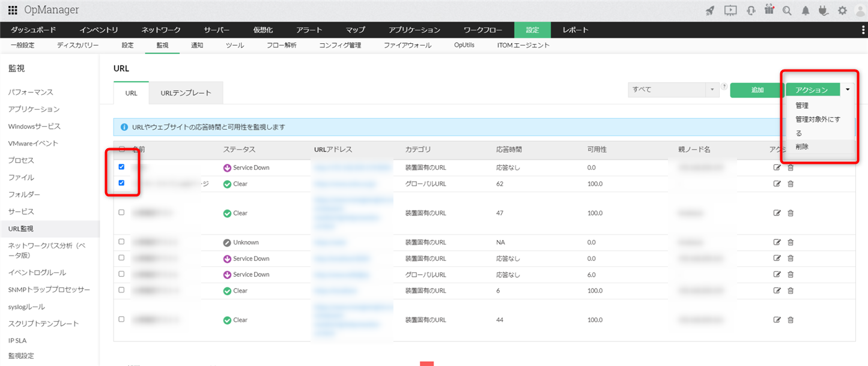The image size is (868, 366).
Task: Edit the Clear row with response time 6
Action: click(777, 290)
